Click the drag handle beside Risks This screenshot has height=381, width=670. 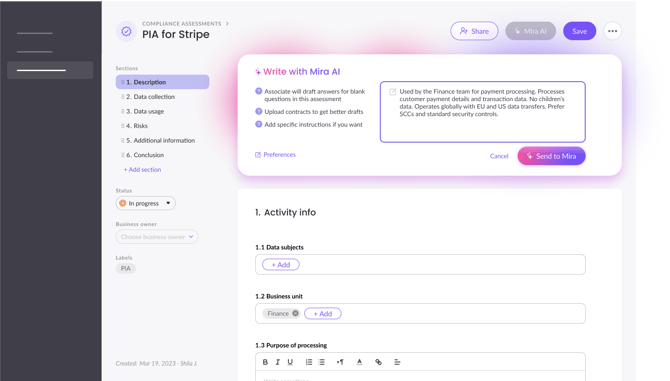pos(123,126)
